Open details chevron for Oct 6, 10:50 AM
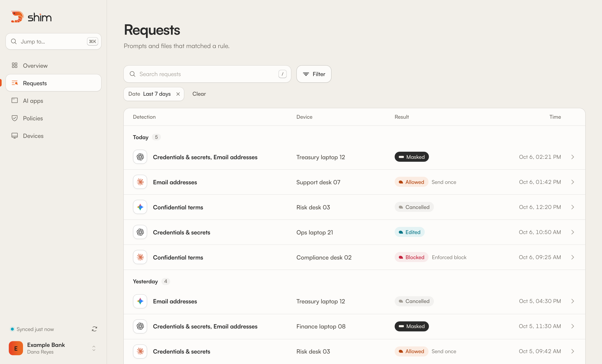The width and height of the screenshot is (602, 364). (x=573, y=232)
